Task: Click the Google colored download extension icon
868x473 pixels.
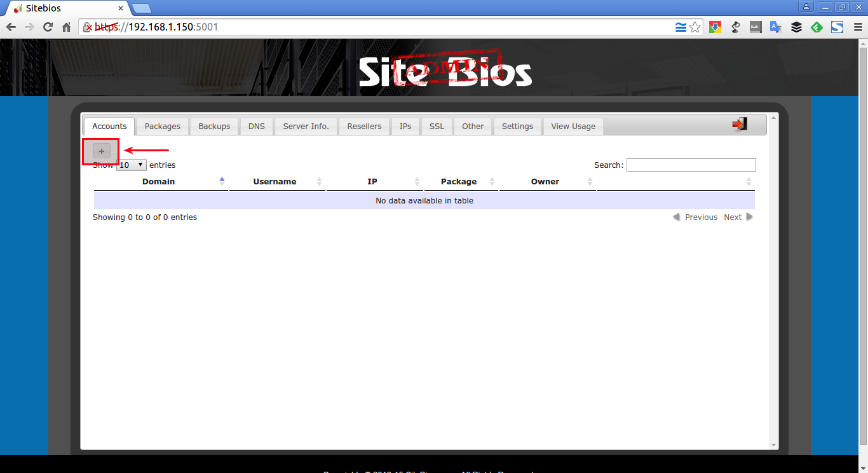Action: tap(715, 27)
